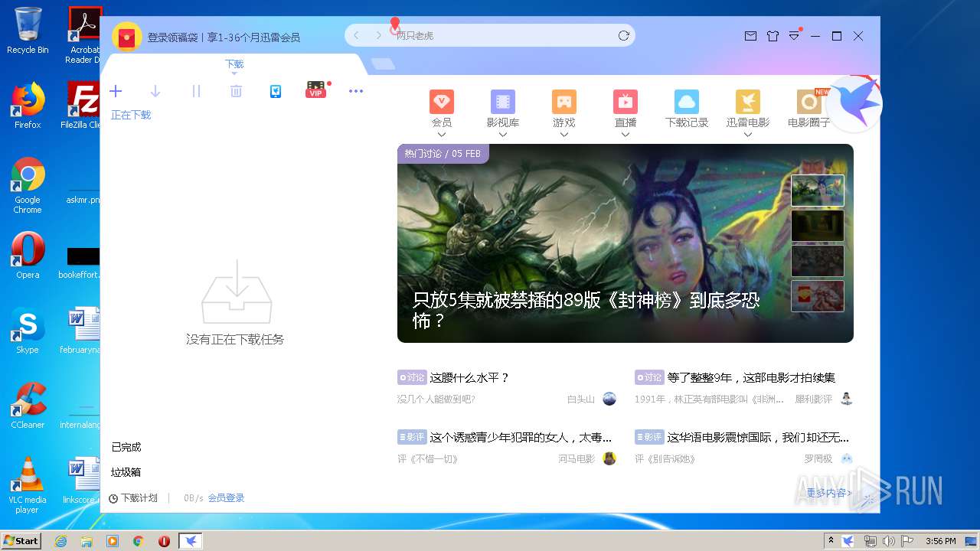Viewport: 980px width, 551px height.
Task: Click the back arrow in the search bar
Action: [356, 36]
